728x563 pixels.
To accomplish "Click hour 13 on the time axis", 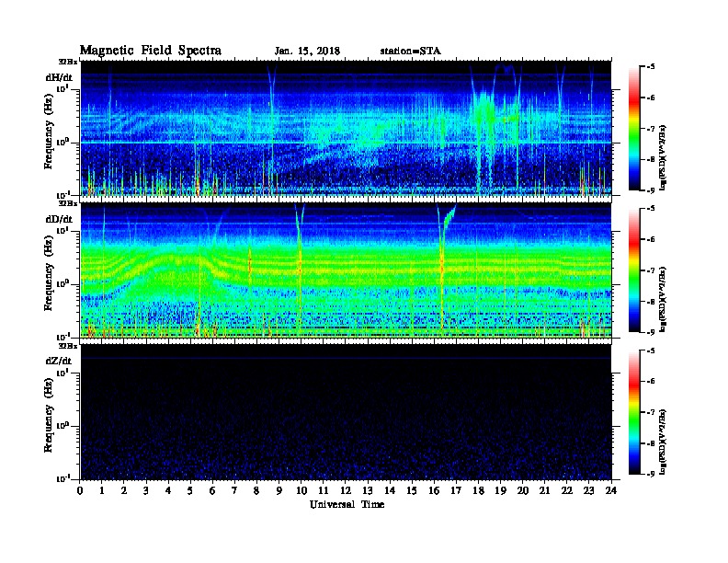I will click(368, 490).
